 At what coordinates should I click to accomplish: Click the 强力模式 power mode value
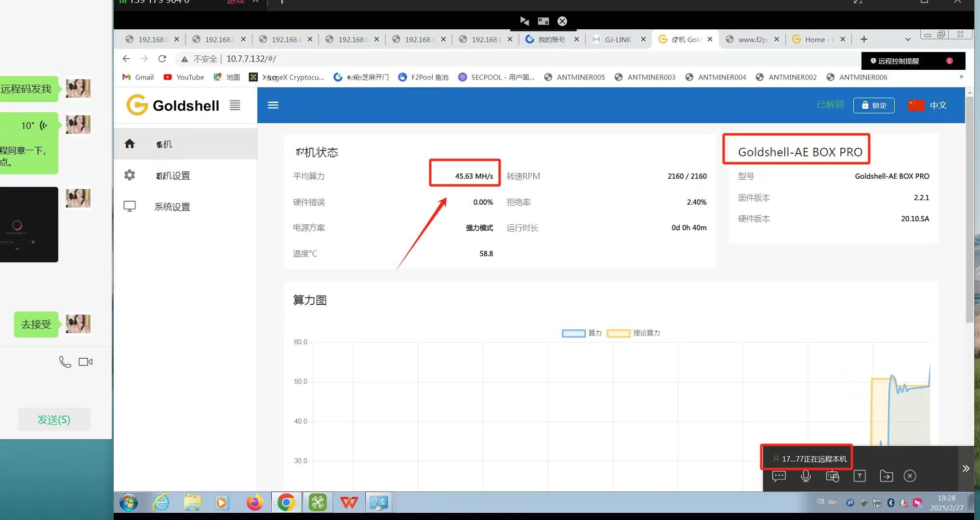coord(479,228)
